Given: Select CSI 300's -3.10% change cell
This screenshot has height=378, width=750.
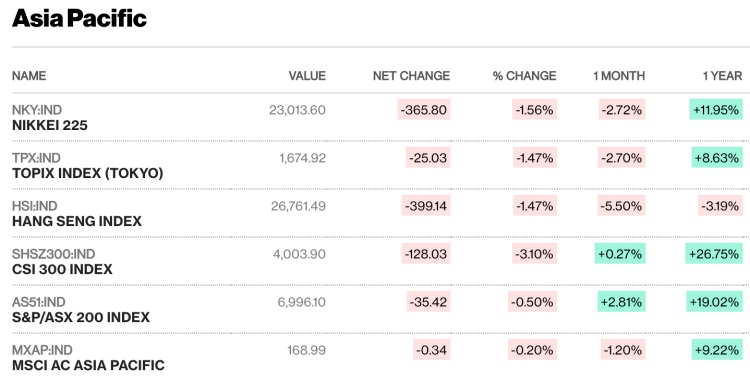Looking at the screenshot, I should 534,254.
